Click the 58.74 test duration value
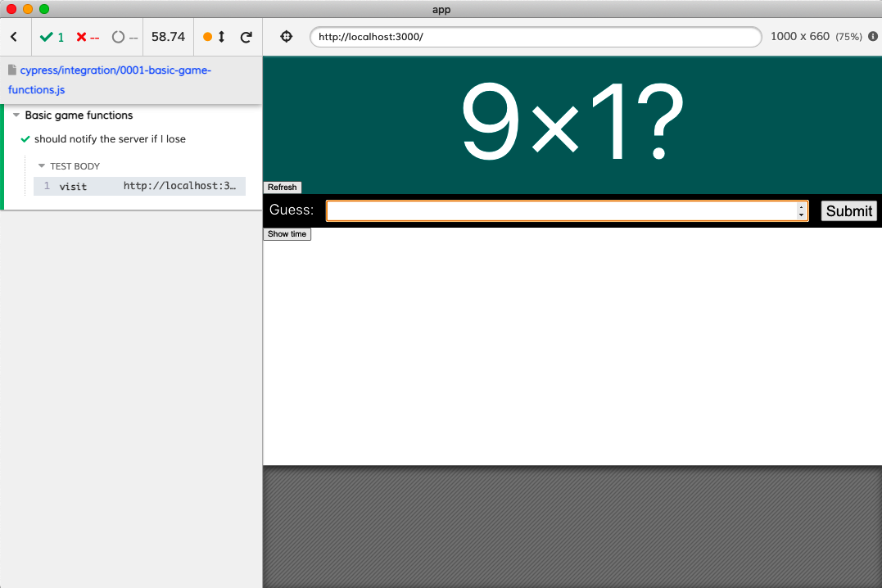 coord(168,37)
